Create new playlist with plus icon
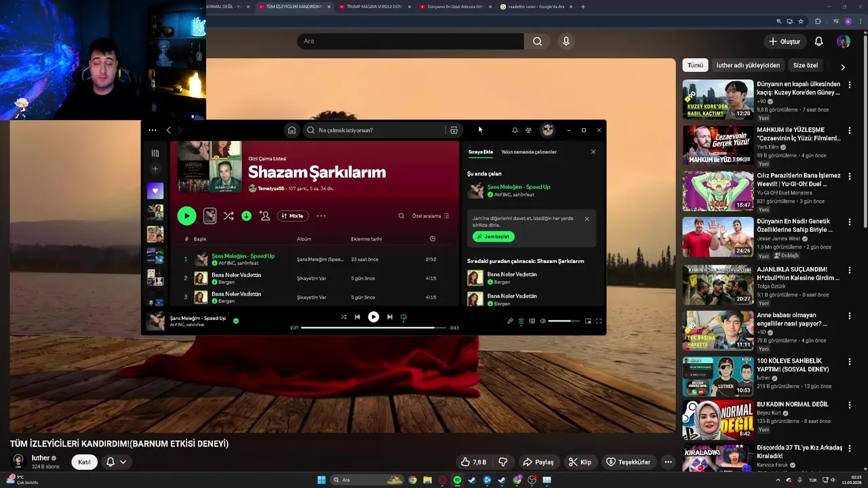The width and height of the screenshot is (868, 488). 155,169
